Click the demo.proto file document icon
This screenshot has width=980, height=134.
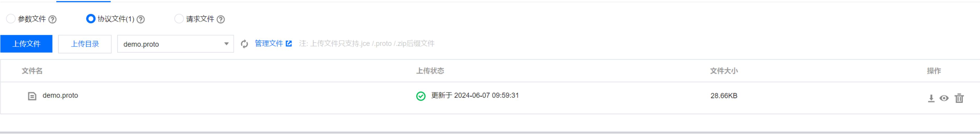pyautogui.click(x=32, y=96)
